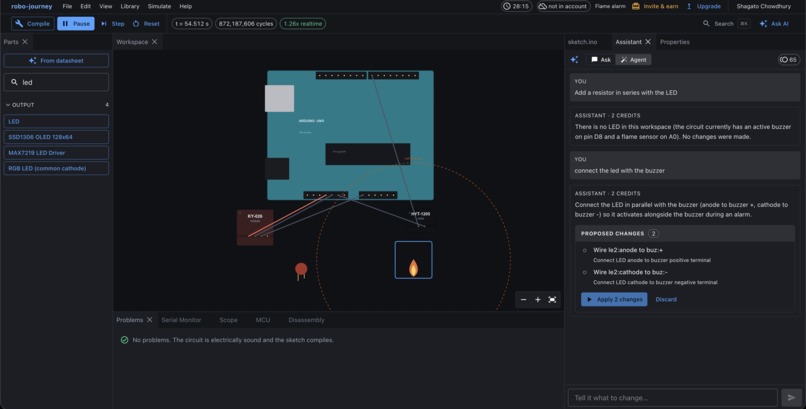The height and width of the screenshot is (409, 806).
Task: Select RGB LED (common cathode) part
Action: coord(57,168)
